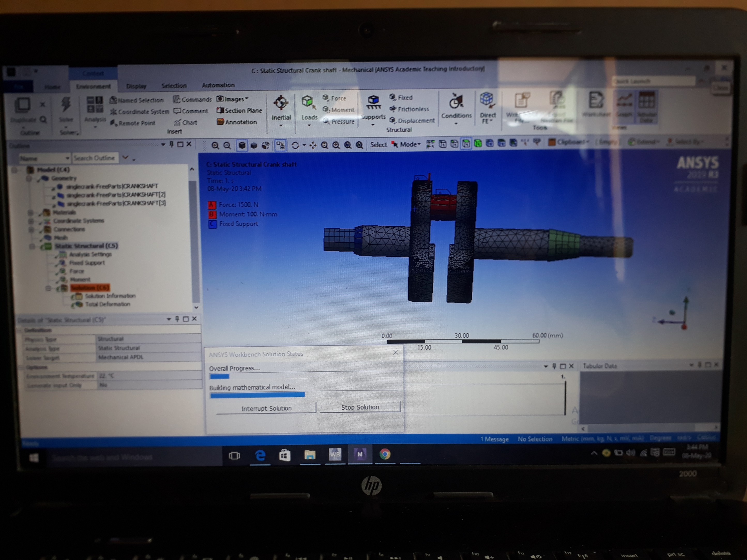Open the Inertial loads dropdown
Screen dimensions: 747x560
pos(281,125)
